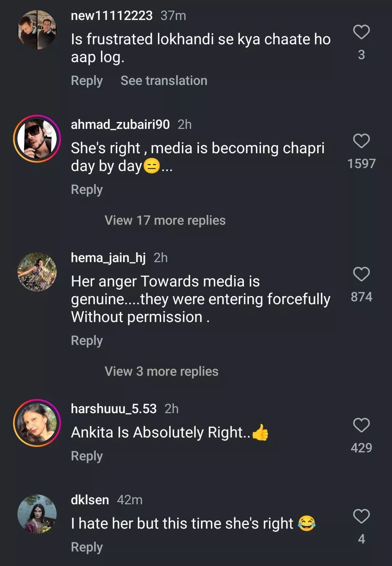Viewport: 392px width, 566px height.
Task: View harshuuu_5.53's story ring avatar
Action: pos(37,423)
